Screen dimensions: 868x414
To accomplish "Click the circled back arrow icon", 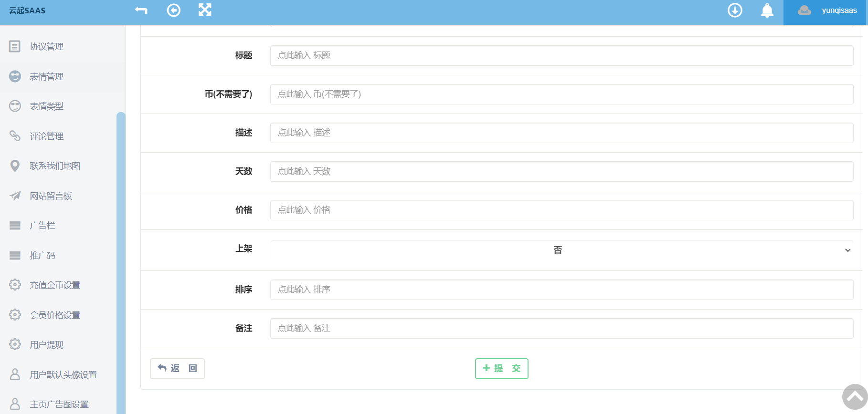I will pos(174,10).
